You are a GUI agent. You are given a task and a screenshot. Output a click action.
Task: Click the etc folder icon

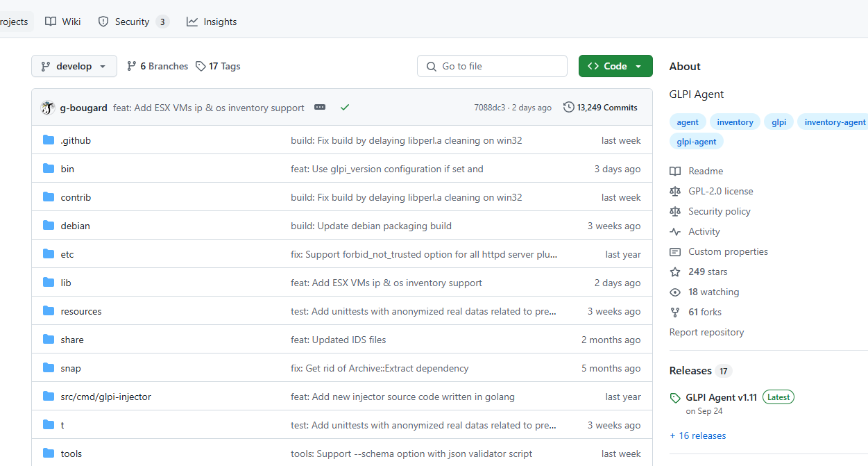coord(49,254)
